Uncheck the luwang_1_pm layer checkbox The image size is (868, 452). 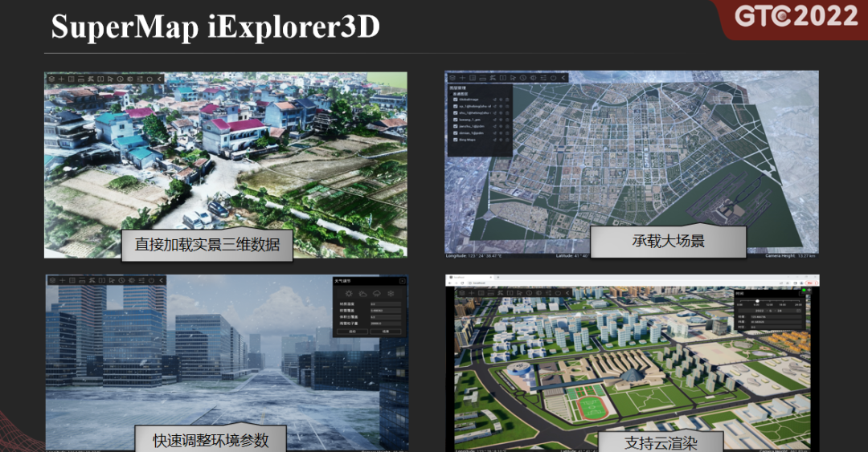pyautogui.click(x=456, y=120)
